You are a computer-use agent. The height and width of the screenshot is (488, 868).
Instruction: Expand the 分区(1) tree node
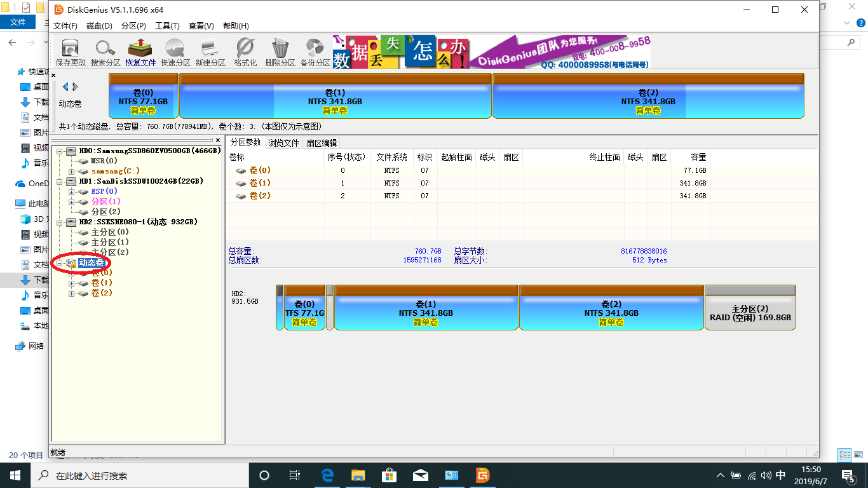72,201
